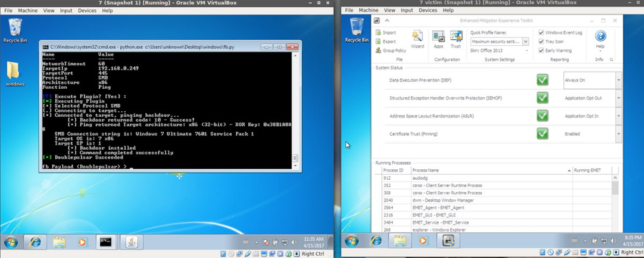Select the audiodg process row
This screenshot has width=644, height=258.
[x=496, y=178]
